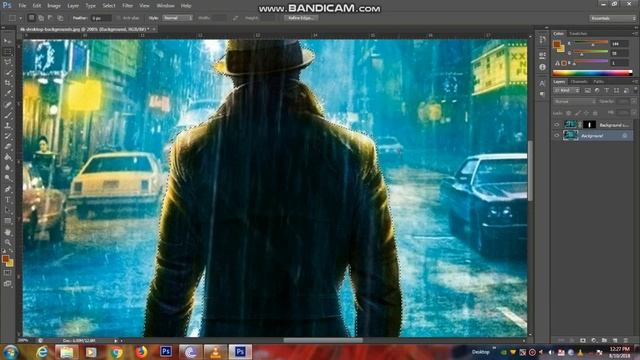Image resolution: width=640 pixels, height=360 pixels.
Task: Open the Opacity slider dropdown arrow
Action: pos(633,101)
